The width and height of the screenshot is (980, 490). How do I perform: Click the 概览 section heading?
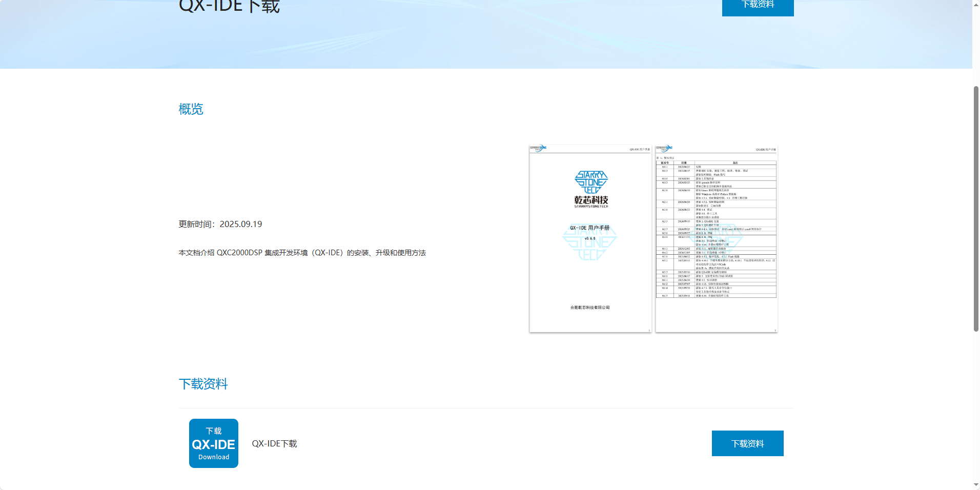click(191, 109)
